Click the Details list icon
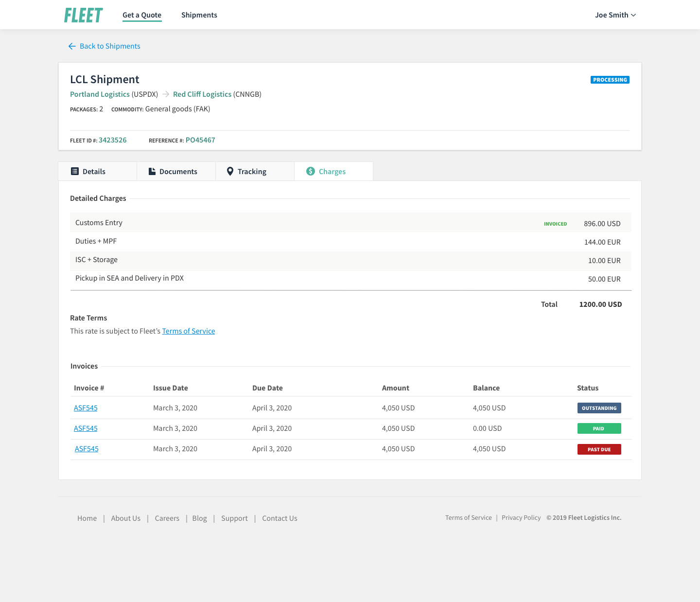 (x=75, y=171)
